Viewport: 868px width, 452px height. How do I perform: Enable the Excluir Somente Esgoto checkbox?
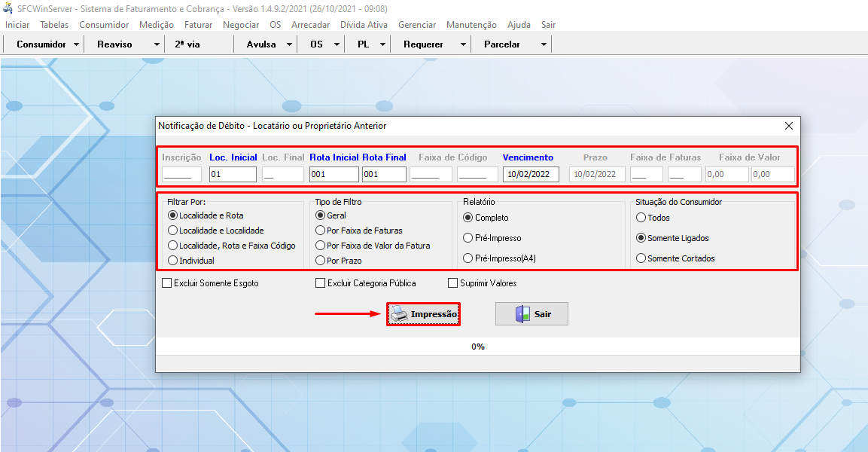[x=166, y=283]
